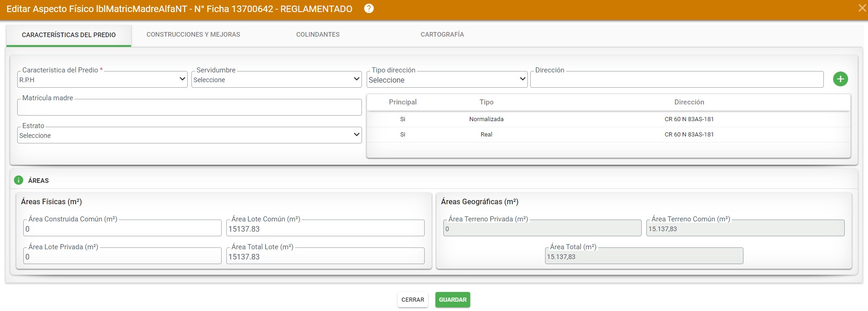Click the Cerrar button
Image resolution: width=868 pixels, height=311 pixels.
pos(413,300)
